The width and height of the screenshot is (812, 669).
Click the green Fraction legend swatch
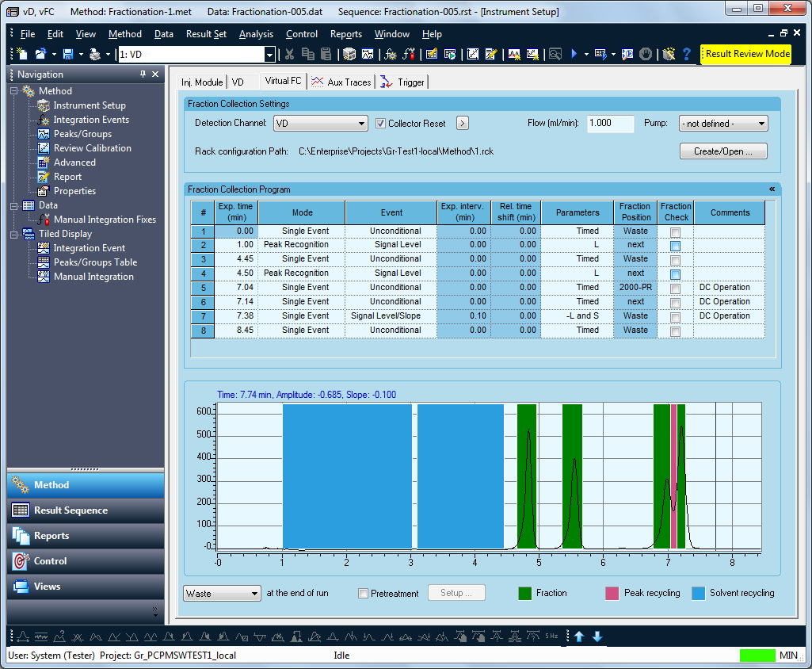[x=524, y=593]
